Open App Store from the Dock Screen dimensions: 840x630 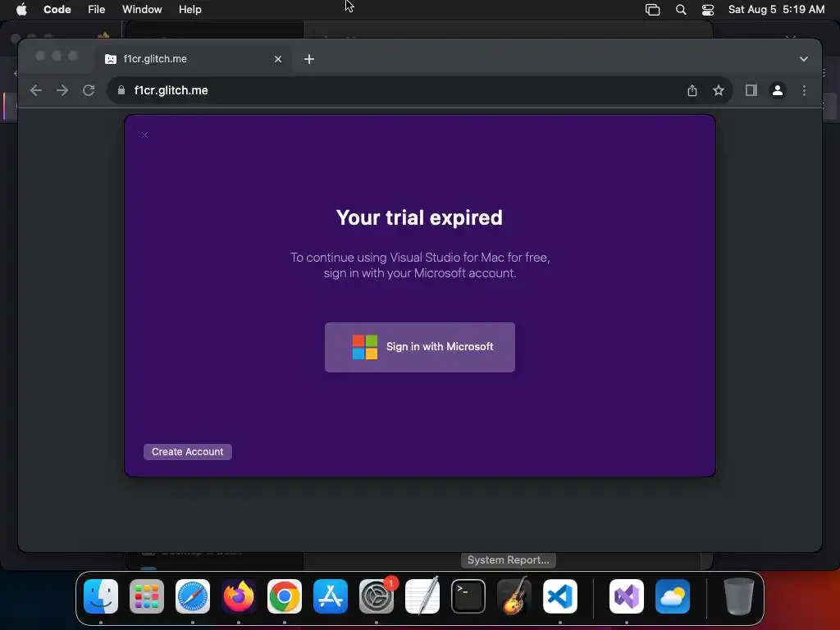tap(331, 596)
